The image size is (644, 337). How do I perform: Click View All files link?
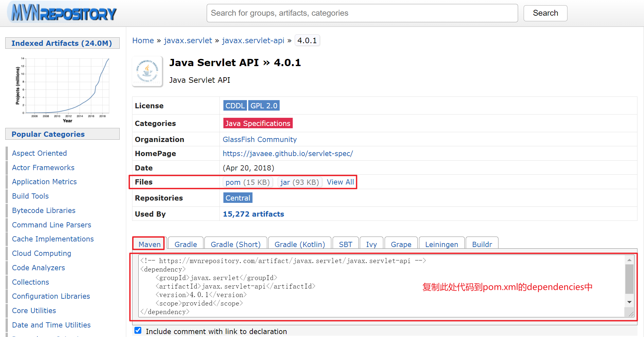click(x=340, y=182)
